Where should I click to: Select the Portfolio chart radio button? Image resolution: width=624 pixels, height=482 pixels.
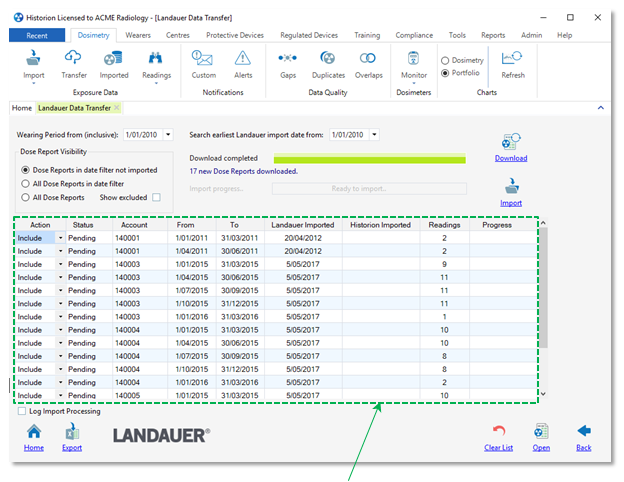[x=445, y=73]
